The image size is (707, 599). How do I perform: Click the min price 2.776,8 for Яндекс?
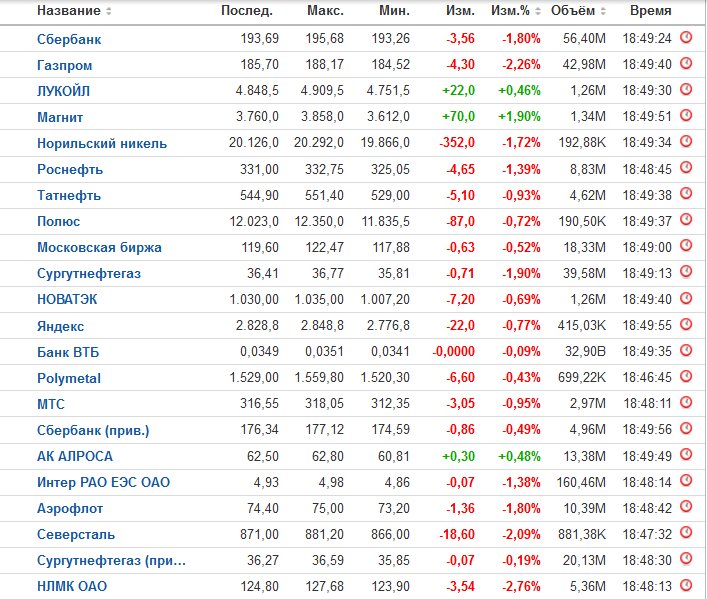388,325
